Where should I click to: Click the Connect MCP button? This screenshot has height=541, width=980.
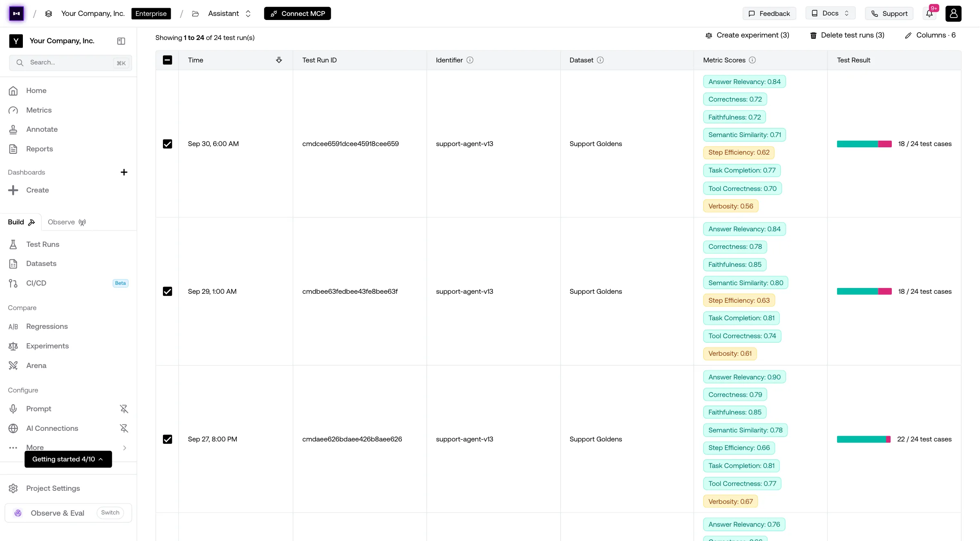coord(297,13)
